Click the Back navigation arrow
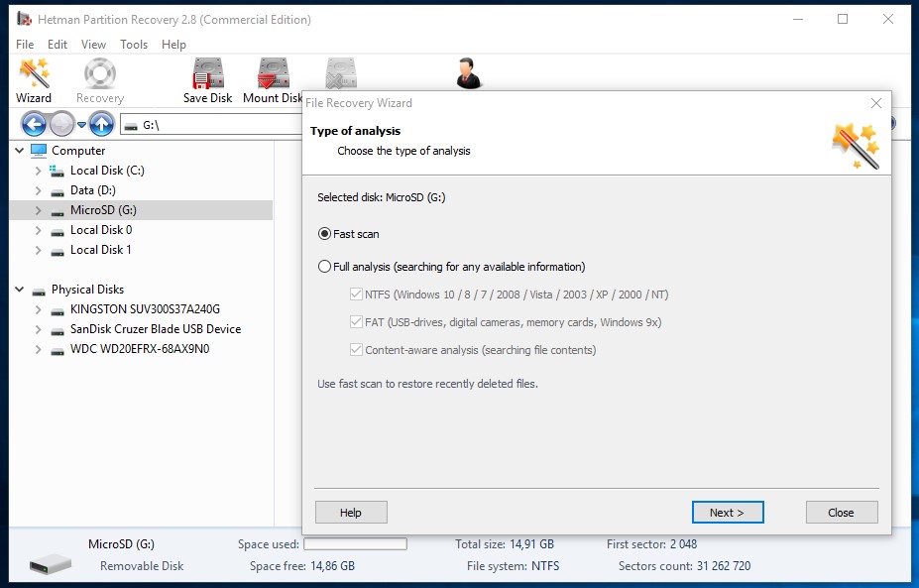The width and height of the screenshot is (919, 588). click(x=34, y=125)
